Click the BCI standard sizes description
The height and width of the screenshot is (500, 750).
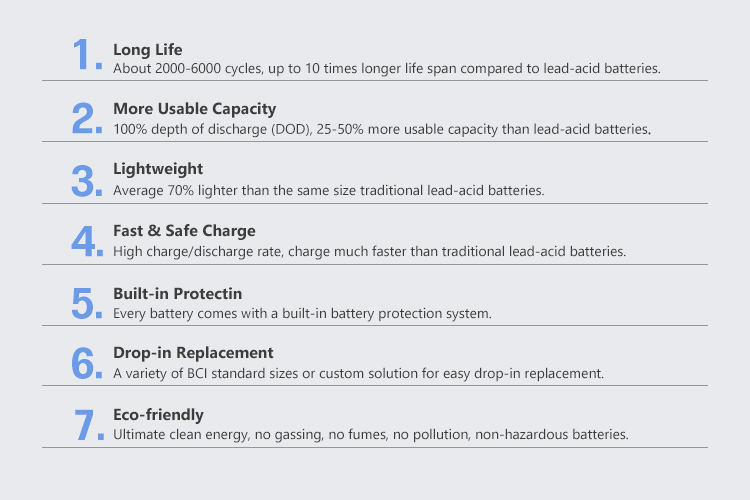358,373
